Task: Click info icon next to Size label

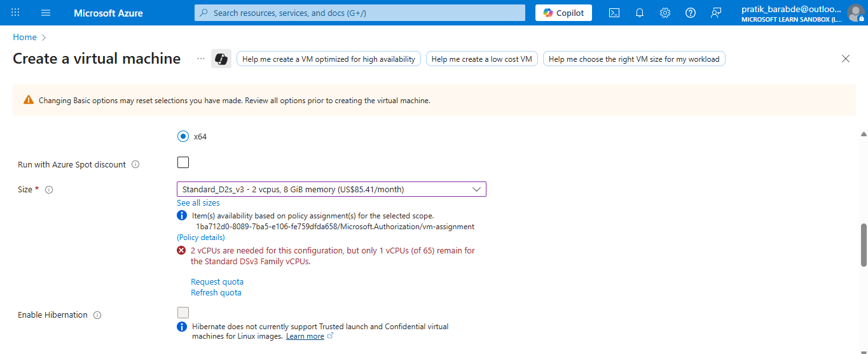Action: point(49,190)
